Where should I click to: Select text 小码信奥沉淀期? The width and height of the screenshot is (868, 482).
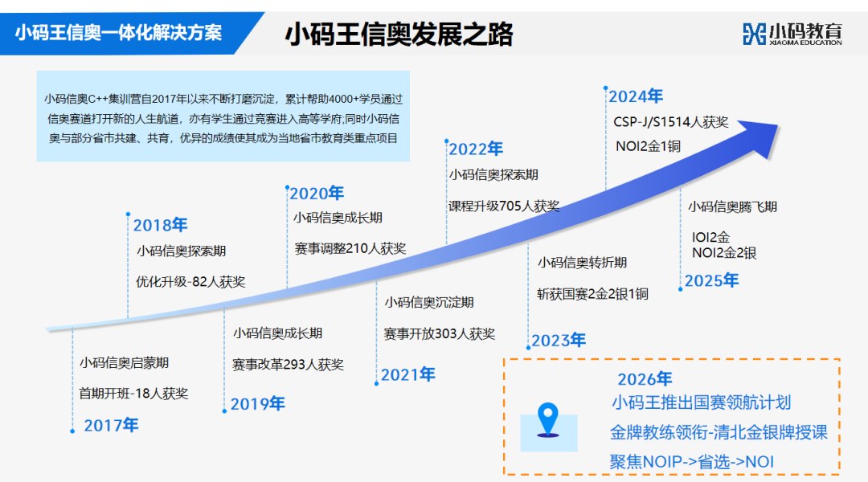(x=429, y=302)
